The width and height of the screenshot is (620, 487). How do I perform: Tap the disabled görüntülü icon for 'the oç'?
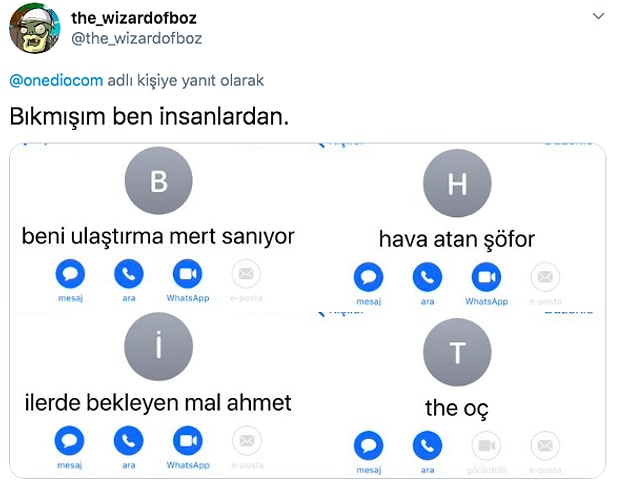486,446
